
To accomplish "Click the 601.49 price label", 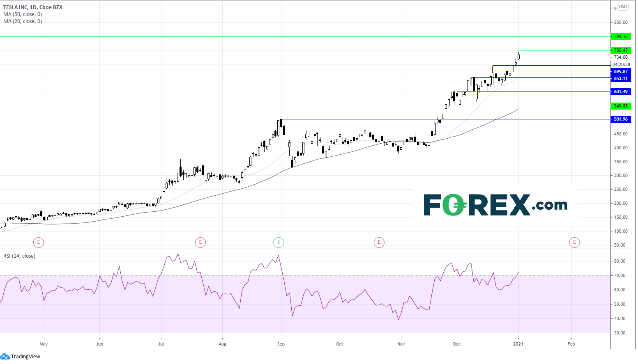I will (621, 92).
